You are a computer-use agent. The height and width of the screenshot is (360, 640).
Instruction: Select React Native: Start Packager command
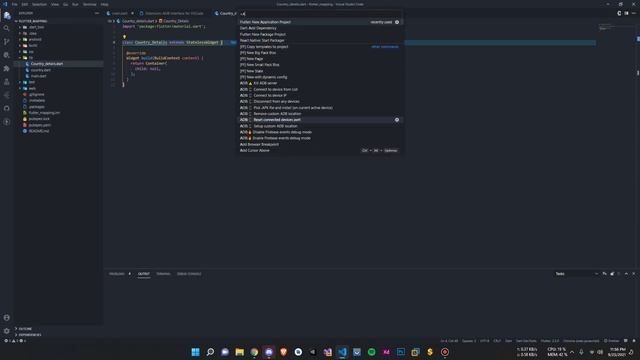[x=320, y=40]
